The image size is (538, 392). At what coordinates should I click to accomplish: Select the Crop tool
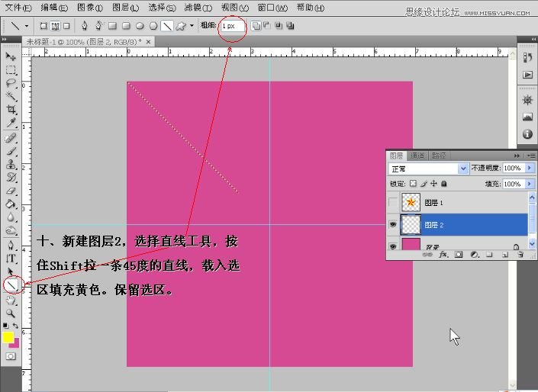[11, 109]
